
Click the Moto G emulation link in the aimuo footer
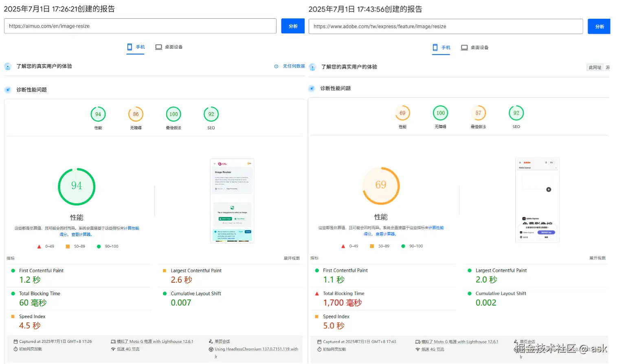(155, 342)
